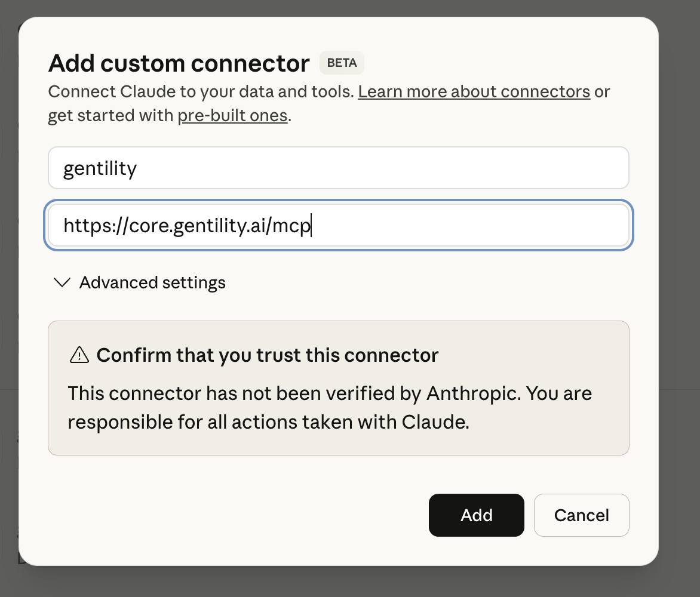Click the warning triangle icon
Image resolution: width=700 pixels, height=597 pixels.
point(79,354)
